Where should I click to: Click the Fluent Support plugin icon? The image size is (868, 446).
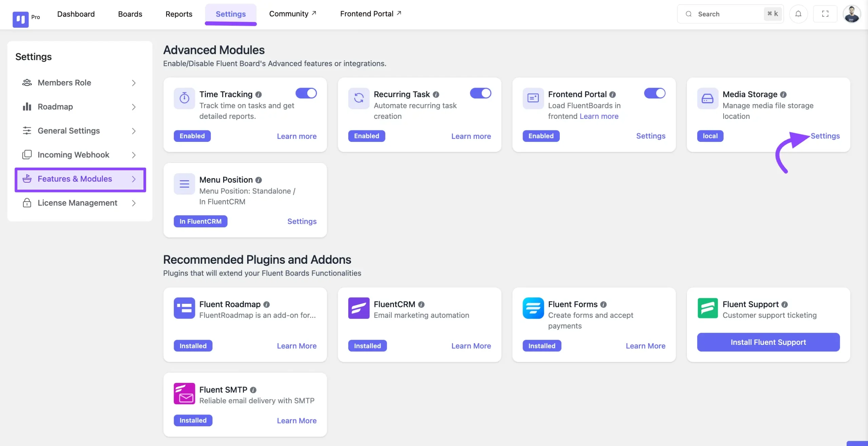click(707, 308)
